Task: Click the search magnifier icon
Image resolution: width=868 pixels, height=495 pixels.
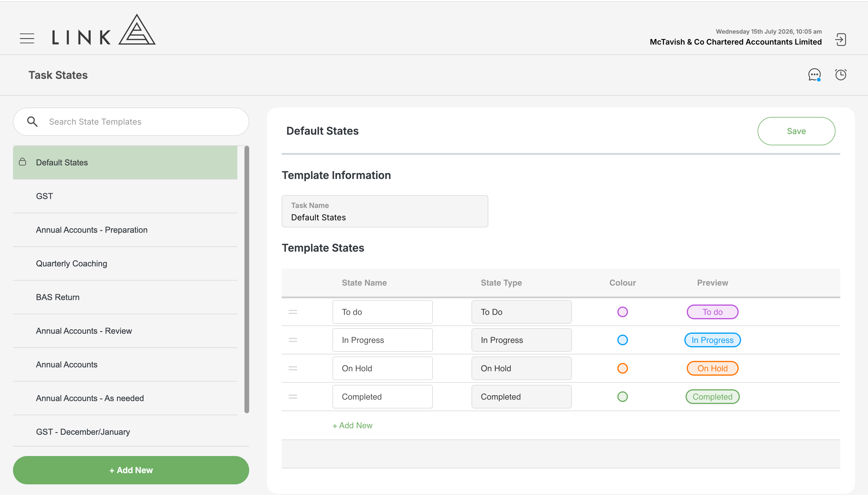Action: [32, 121]
